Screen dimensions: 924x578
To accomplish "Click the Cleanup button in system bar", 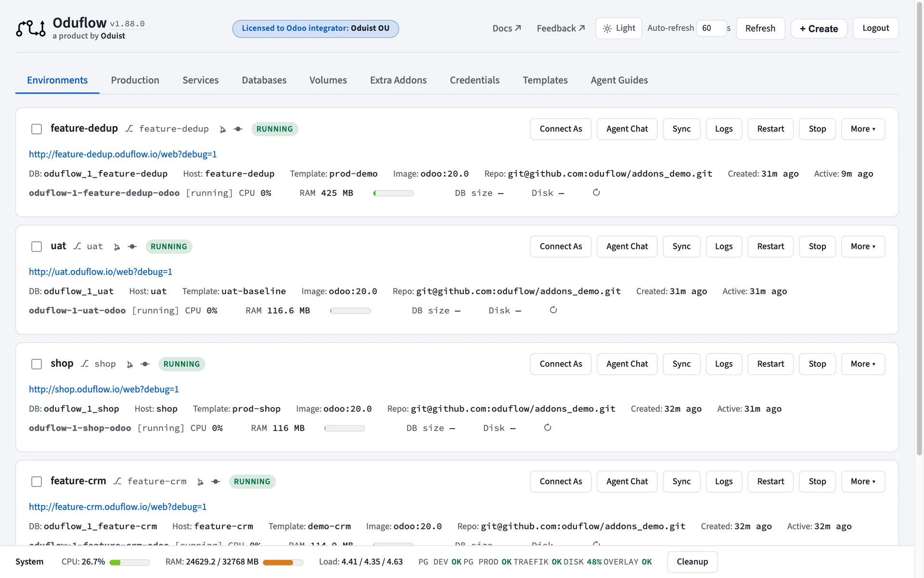I will [x=692, y=562].
